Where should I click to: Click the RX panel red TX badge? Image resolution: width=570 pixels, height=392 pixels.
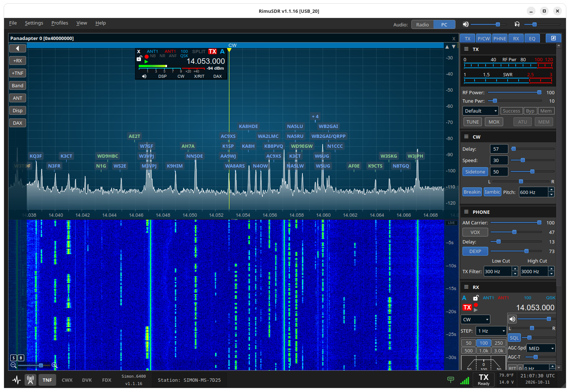[x=467, y=308]
